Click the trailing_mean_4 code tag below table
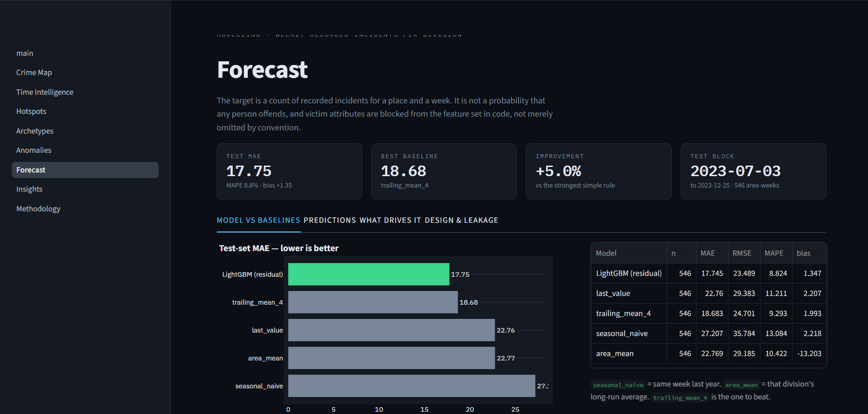 [x=680, y=398]
